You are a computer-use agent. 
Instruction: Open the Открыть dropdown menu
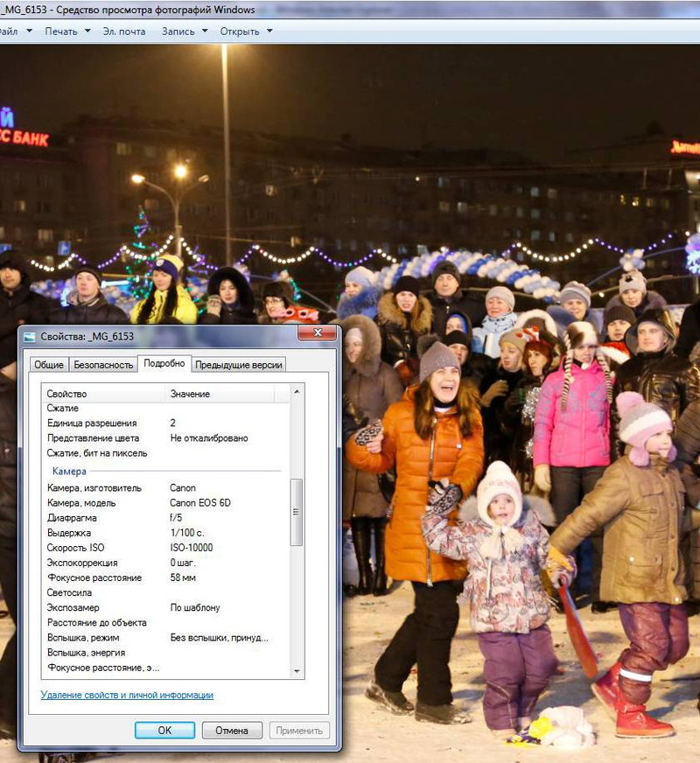pos(246,31)
